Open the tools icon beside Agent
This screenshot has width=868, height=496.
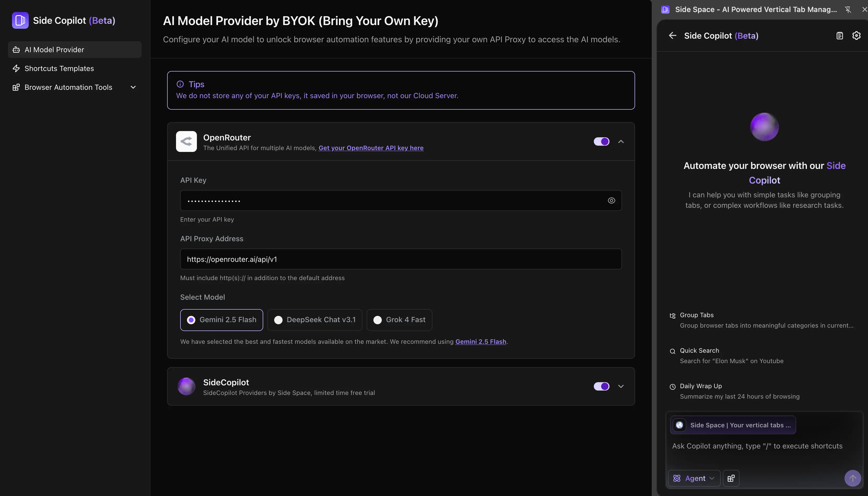click(x=731, y=478)
